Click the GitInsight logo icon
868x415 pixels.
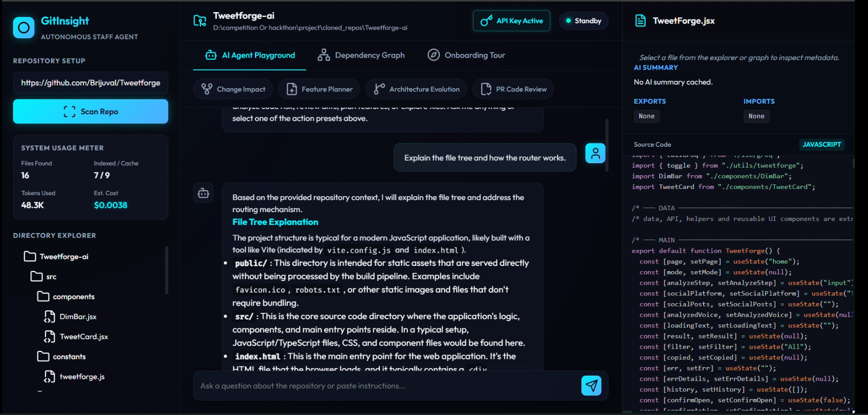tap(24, 28)
